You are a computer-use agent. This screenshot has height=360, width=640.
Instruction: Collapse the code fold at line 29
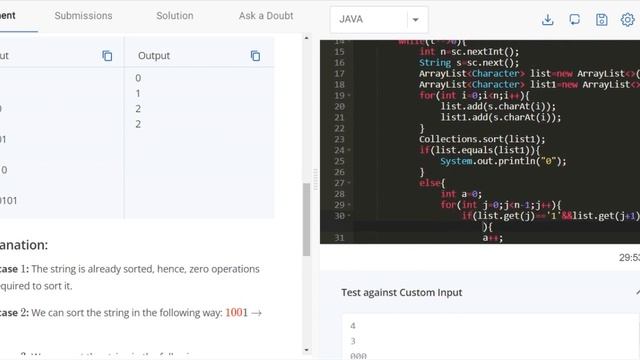pos(349,205)
